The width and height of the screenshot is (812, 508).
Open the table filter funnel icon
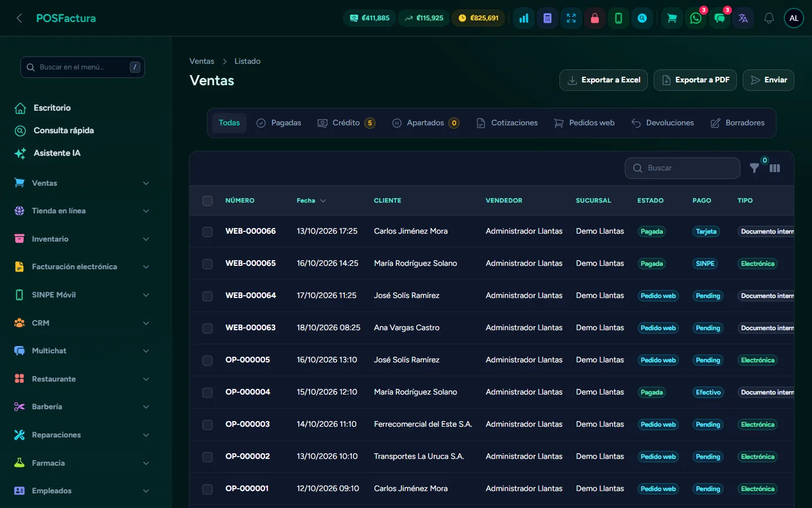click(754, 168)
